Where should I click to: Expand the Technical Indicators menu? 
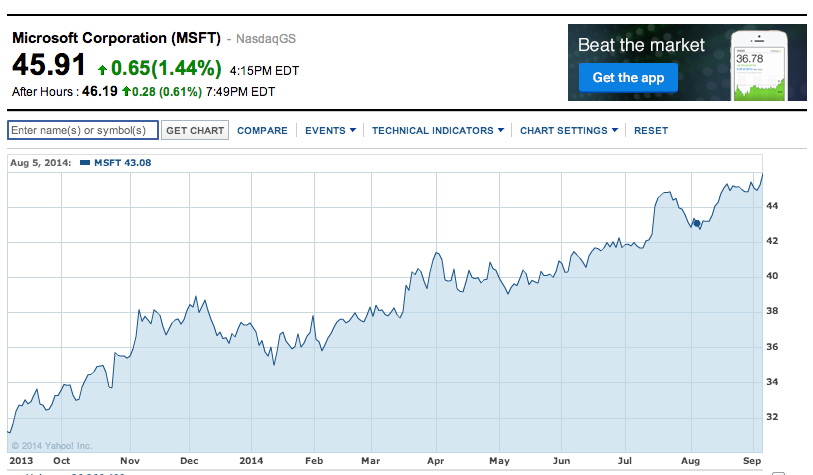pyautogui.click(x=439, y=131)
